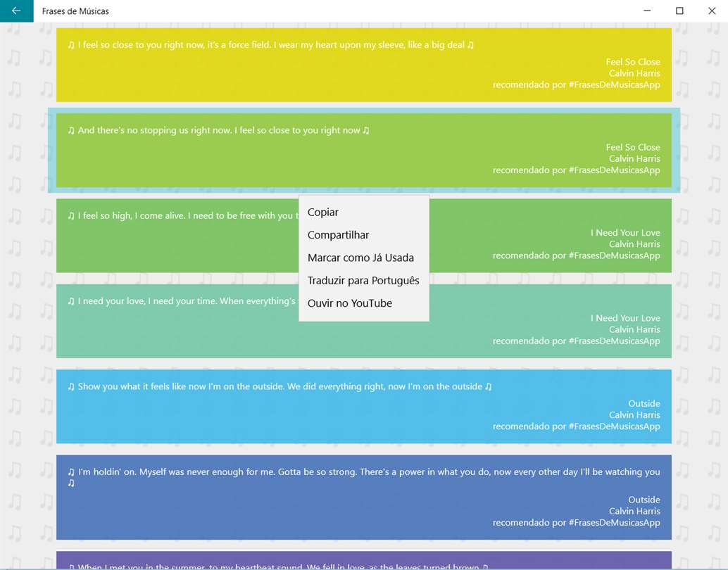Click 'Outside' title on the light blue card
The image size is (728, 570).
(644, 403)
